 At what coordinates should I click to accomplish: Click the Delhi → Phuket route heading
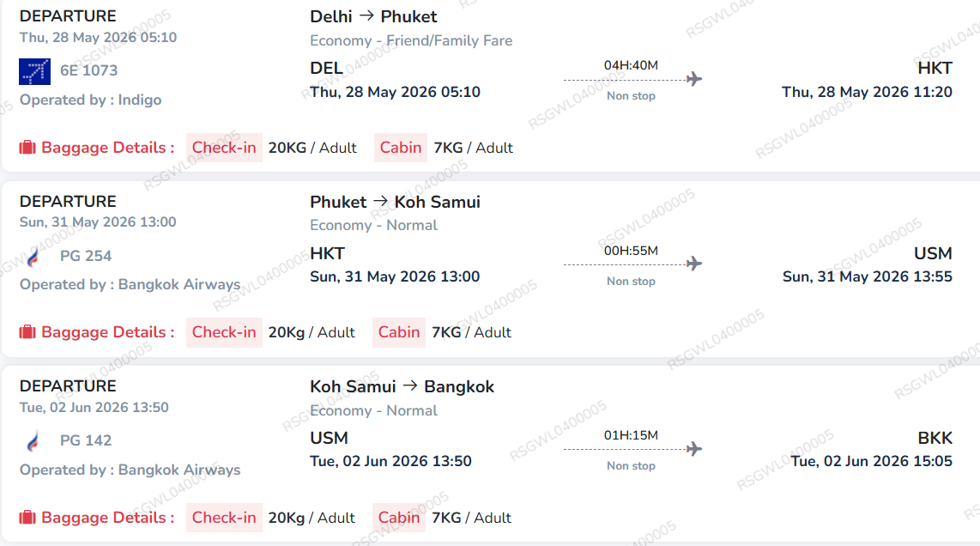coord(373,16)
